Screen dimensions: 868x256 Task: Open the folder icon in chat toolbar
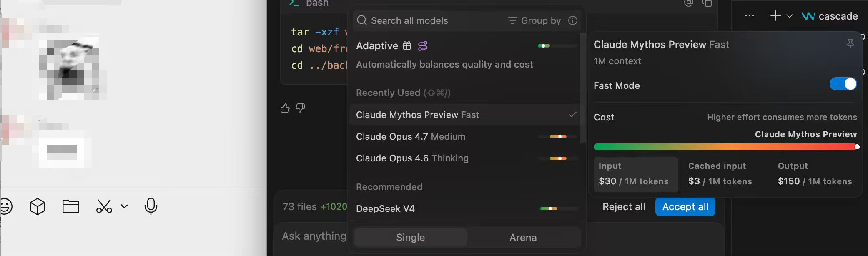click(x=71, y=206)
